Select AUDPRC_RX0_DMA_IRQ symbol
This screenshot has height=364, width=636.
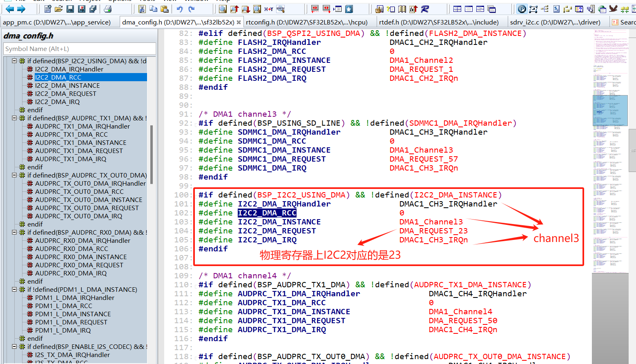coord(71,273)
